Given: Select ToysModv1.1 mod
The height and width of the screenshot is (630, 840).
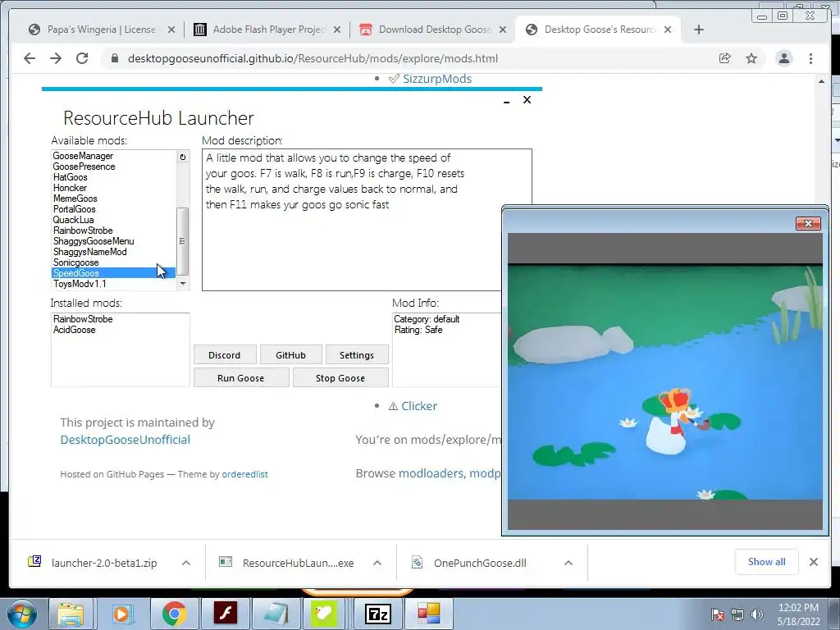Looking at the screenshot, I should click(x=80, y=284).
